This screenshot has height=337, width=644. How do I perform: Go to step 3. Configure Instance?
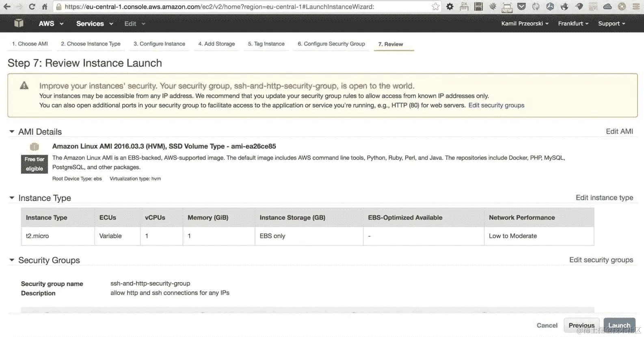click(x=159, y=44)
